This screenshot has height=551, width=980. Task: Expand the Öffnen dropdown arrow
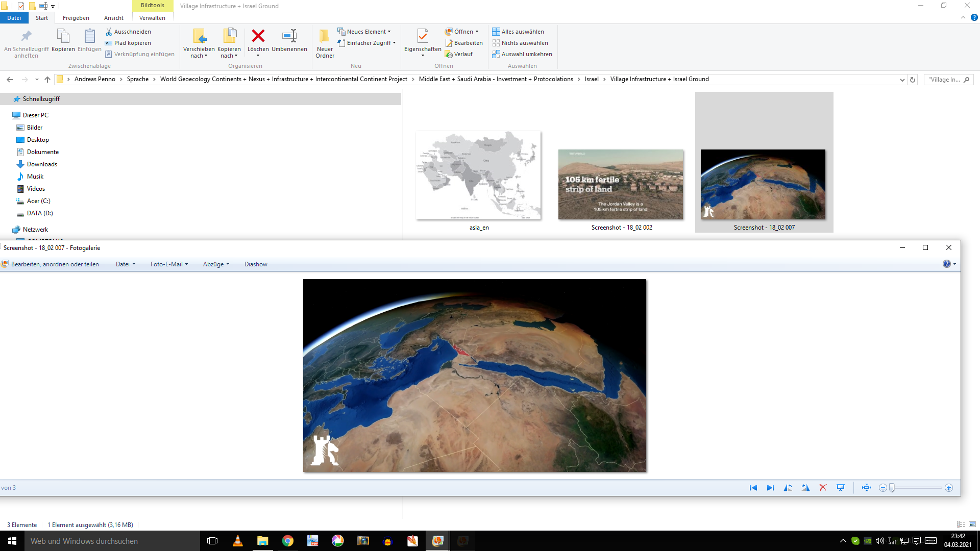(x=477, y=32)
